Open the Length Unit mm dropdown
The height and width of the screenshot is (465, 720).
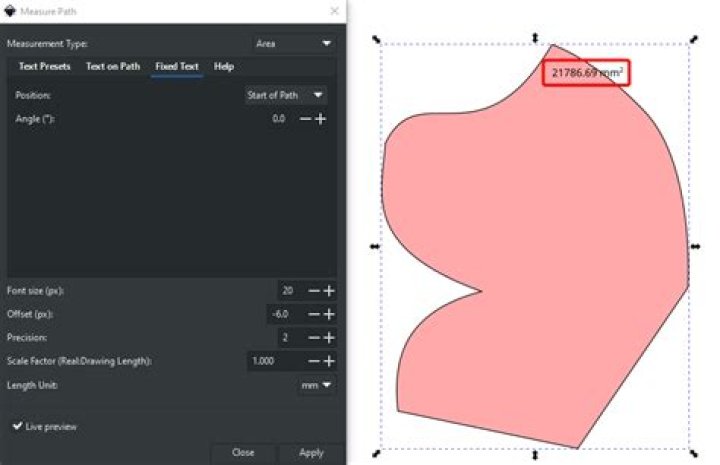317,385
